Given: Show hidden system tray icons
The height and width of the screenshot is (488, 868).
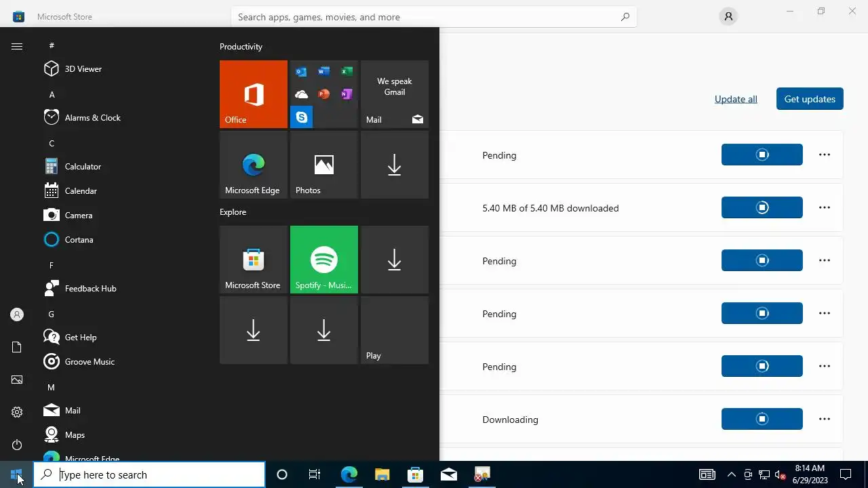Looking at the screenshot, I should [731, 474].
